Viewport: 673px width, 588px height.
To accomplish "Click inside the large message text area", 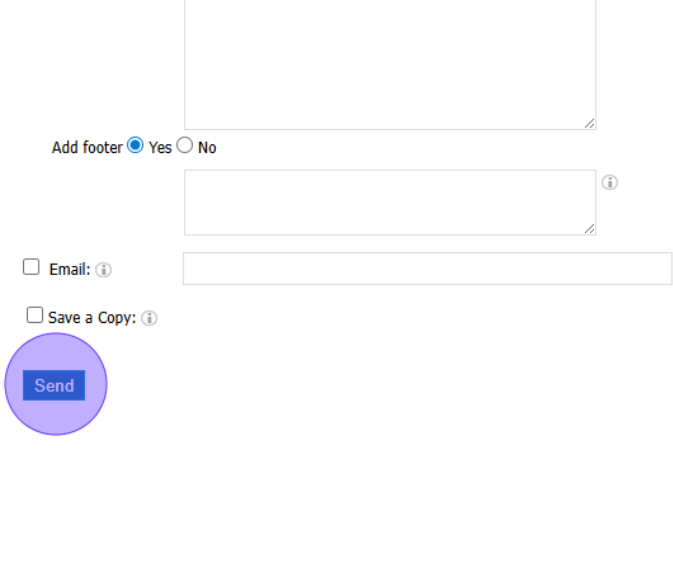I will [389, 60].
